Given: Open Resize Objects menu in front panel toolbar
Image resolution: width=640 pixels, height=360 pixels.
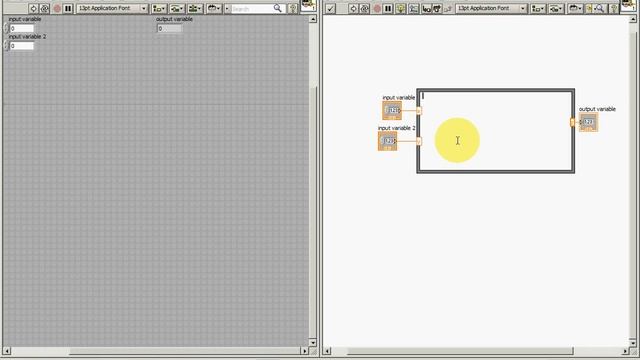Looking at the screenshot, I should pyautogui.click(x=195, y=8).
